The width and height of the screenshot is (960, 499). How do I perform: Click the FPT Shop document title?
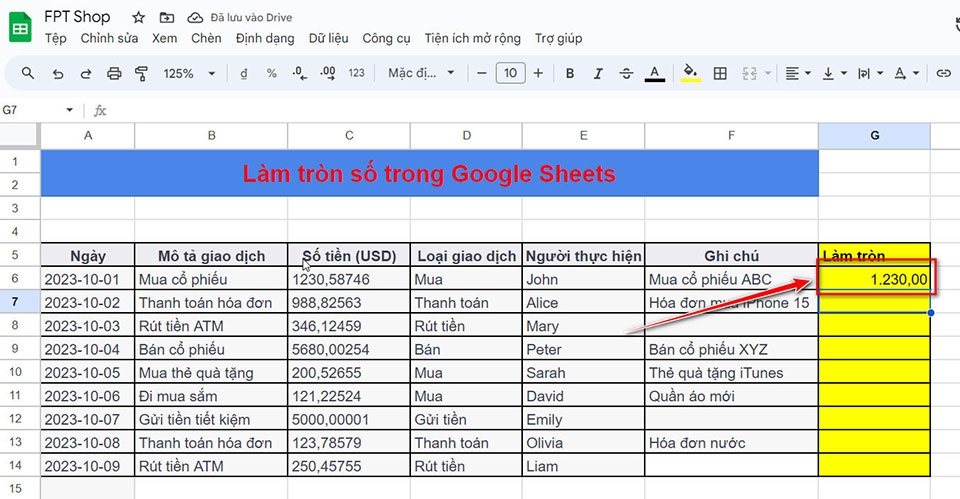77,17
